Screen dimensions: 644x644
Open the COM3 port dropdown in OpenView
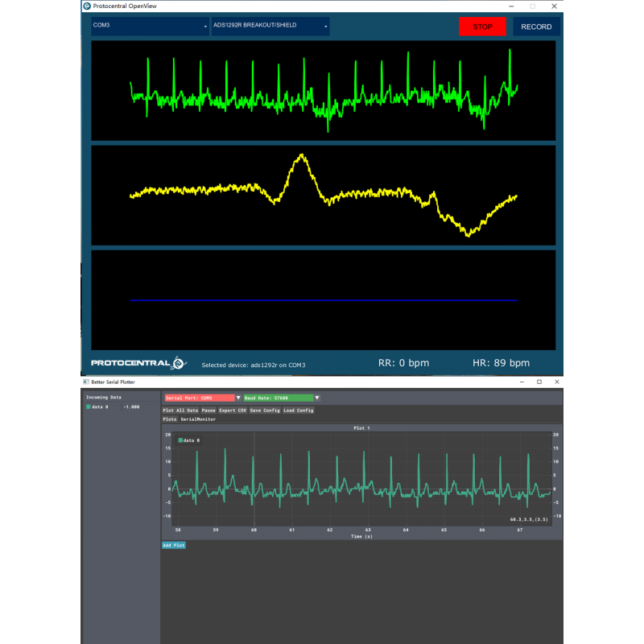coord(150,26)
